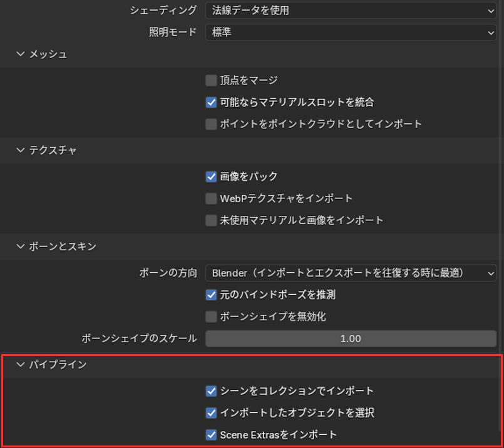Viewport: 504px width, 448px height.
Task: Enable ポイントをポイントクラウドとしてインポート checkbox
Action: (211, 124)
